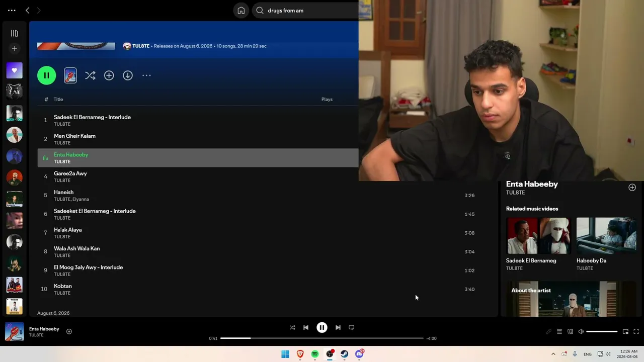This screenshot has width=644, height=362.
Task: Open Spotify from the taskbar
Action: pyautogui.click(x=315, y=354)
